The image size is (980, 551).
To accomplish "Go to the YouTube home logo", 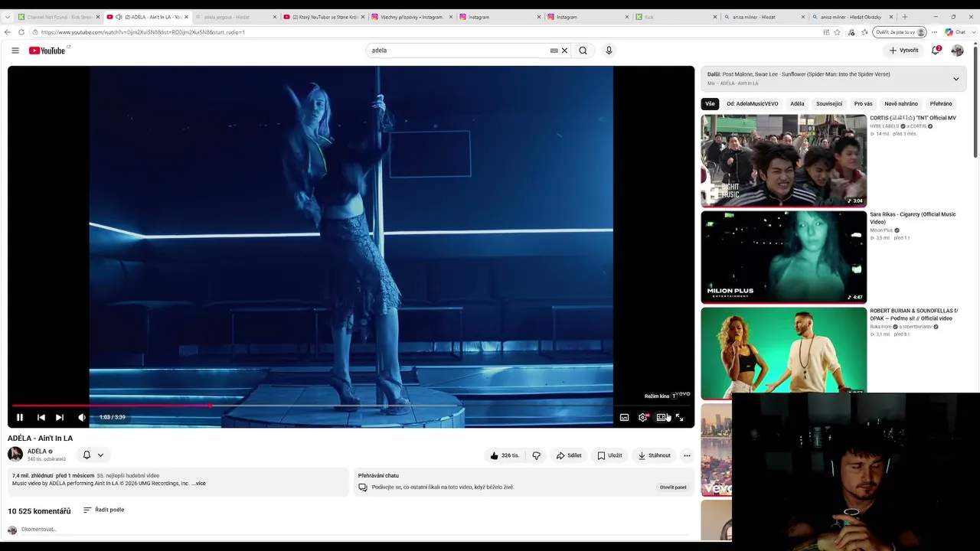I will (47, 51).
